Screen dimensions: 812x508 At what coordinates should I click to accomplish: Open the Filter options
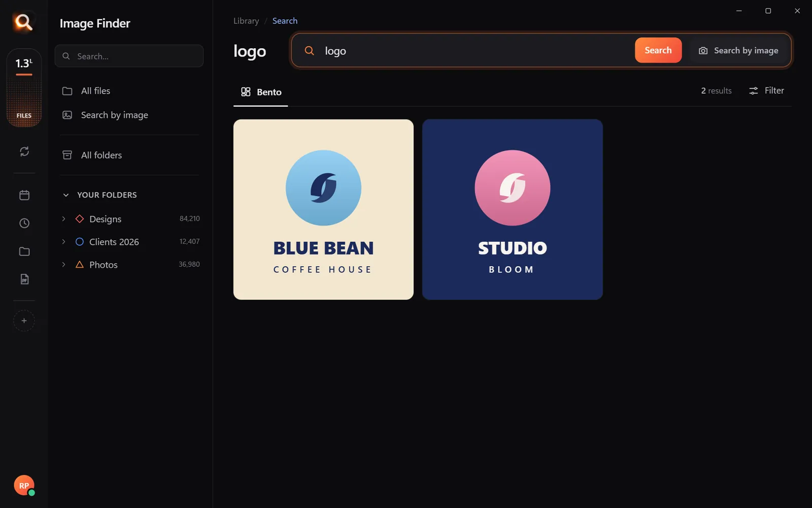coord(767,90)
